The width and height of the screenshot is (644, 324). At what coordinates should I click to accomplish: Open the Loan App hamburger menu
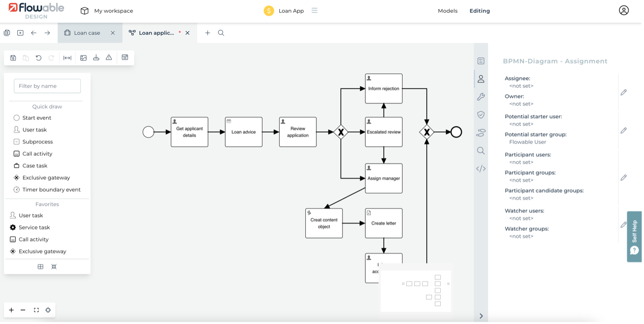[x=315, y=11]
